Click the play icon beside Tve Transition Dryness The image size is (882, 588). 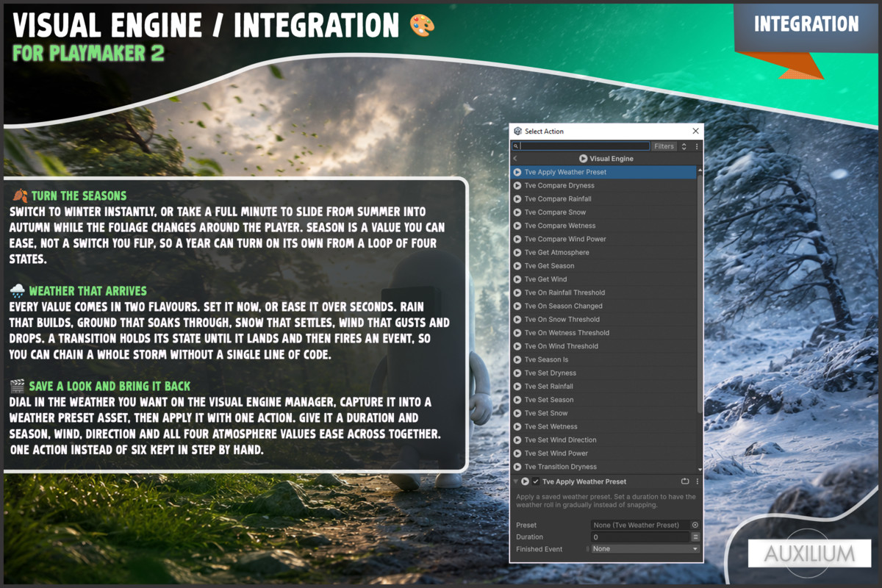(517, 467)
